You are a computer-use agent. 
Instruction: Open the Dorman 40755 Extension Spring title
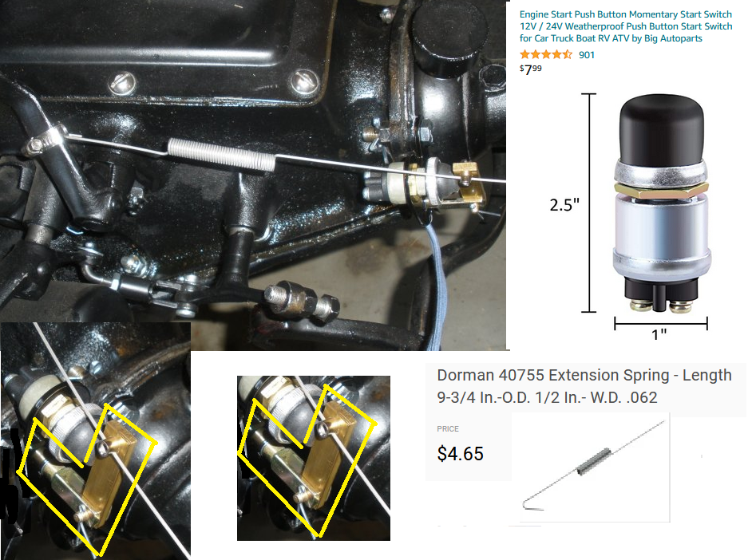tap(584, 386)
